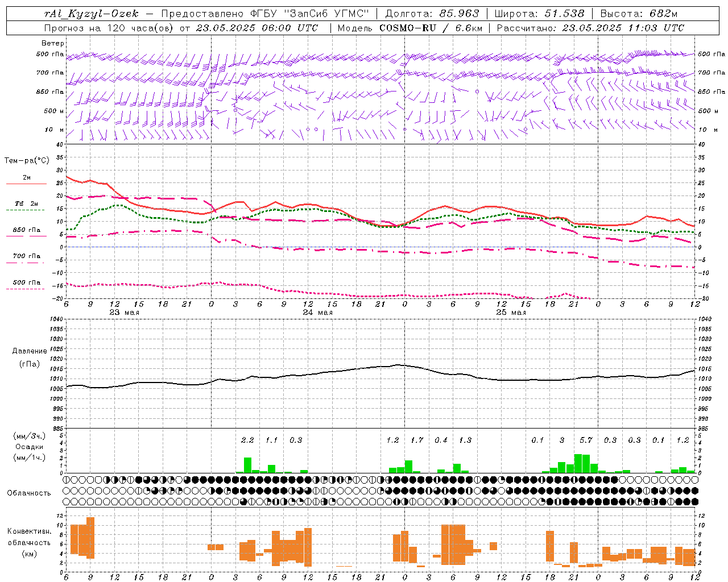
Task: Click the 2м entry in temperature legend
Action: (x=27, y=177)
